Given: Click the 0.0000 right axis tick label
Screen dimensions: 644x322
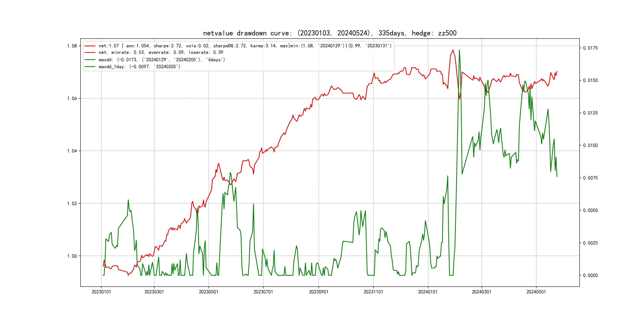Looking at the screenshot, I should coord(590,275).
